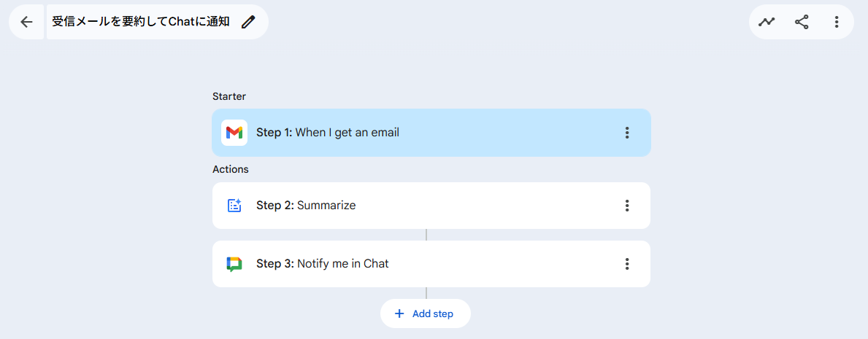Open Step 1 three-dot options menu
Image resolution: width=868 pixels, height=339 pixels.
626,133
